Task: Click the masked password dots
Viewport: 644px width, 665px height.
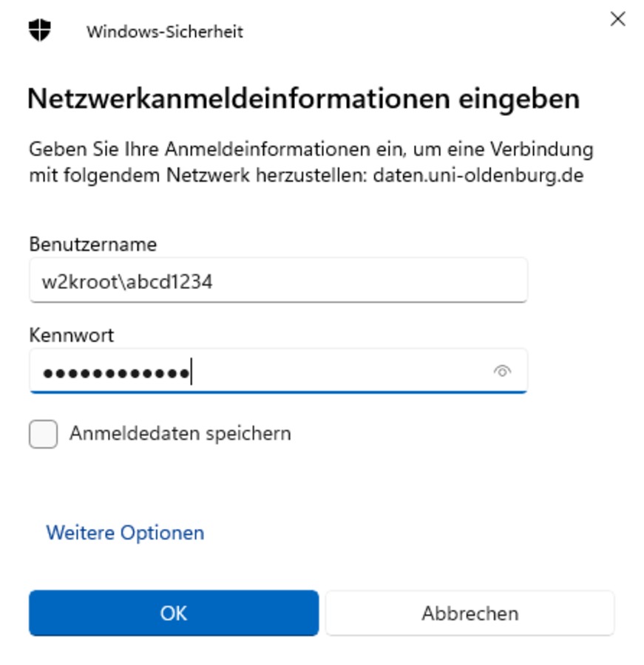Action: 115,372
